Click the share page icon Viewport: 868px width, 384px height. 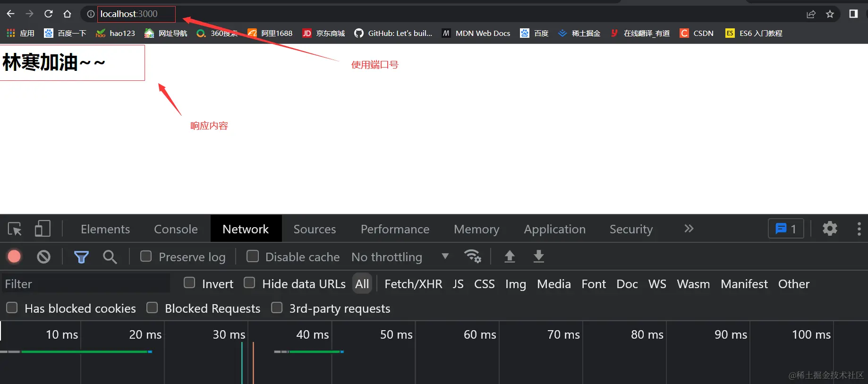point(811,14)
